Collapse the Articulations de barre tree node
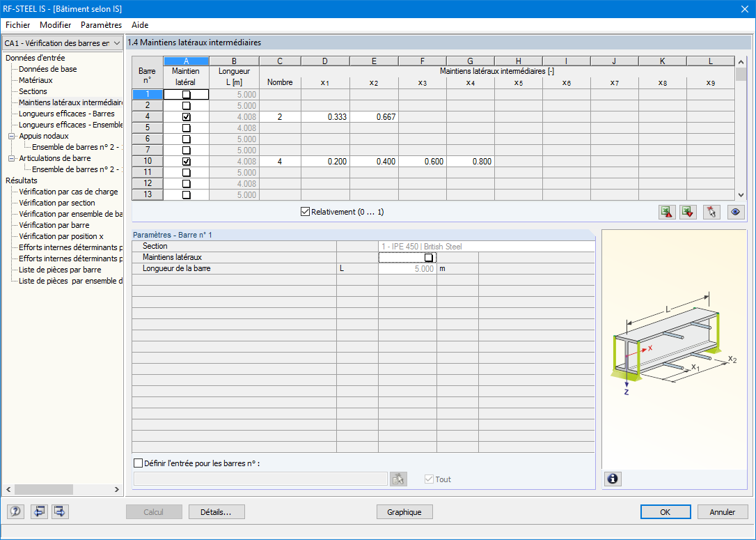 [12, 158]
